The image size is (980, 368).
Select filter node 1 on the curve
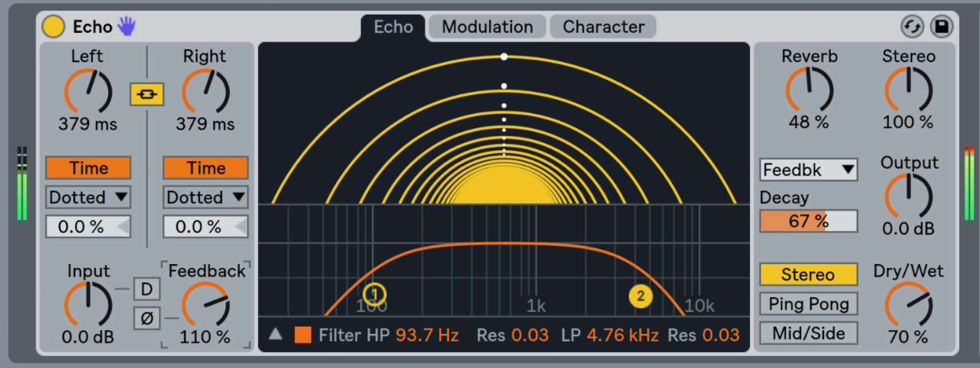(375, 294)
